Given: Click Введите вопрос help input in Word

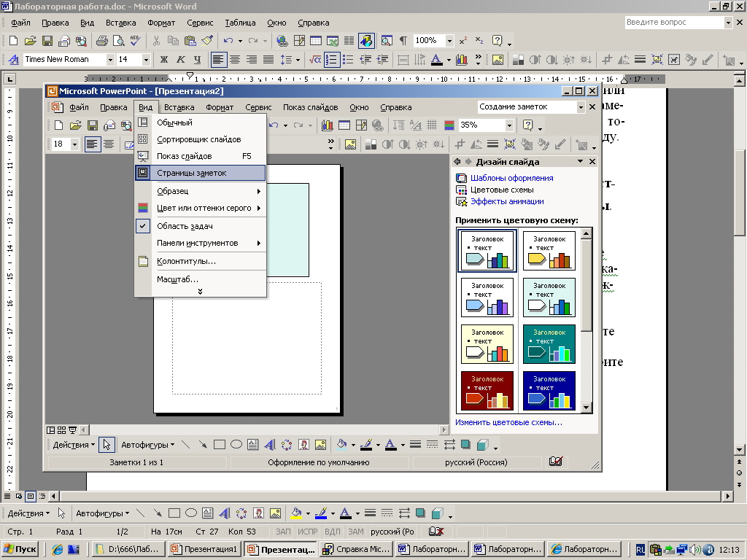Looking at the screenshot, I should tap(674, 22).
